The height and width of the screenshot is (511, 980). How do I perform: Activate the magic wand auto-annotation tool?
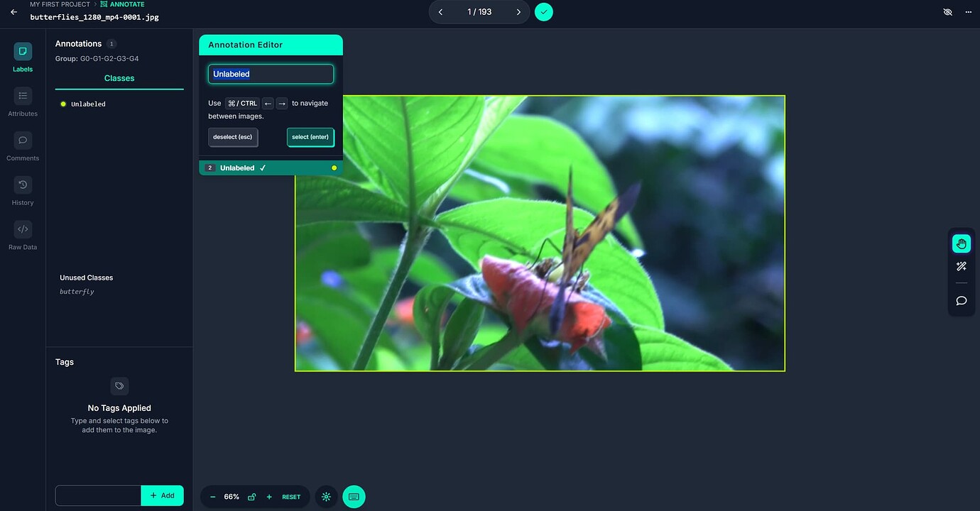pyautogui.click(x=961, y=266)
